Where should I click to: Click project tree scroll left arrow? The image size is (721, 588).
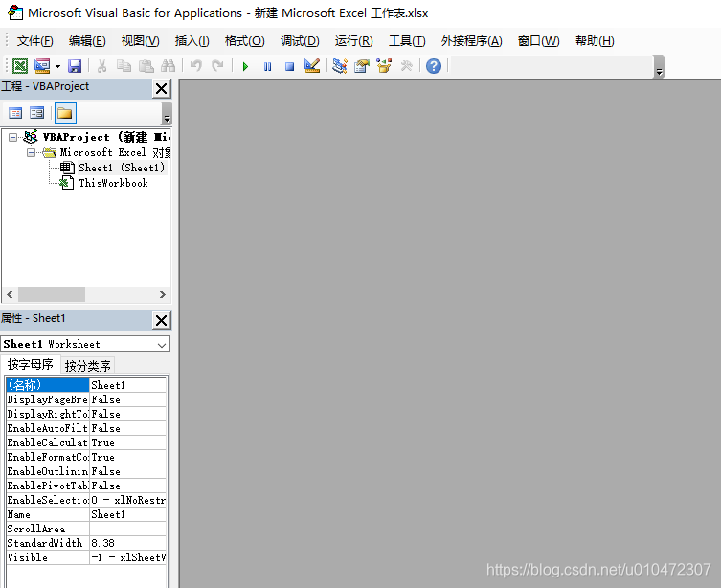11,294
